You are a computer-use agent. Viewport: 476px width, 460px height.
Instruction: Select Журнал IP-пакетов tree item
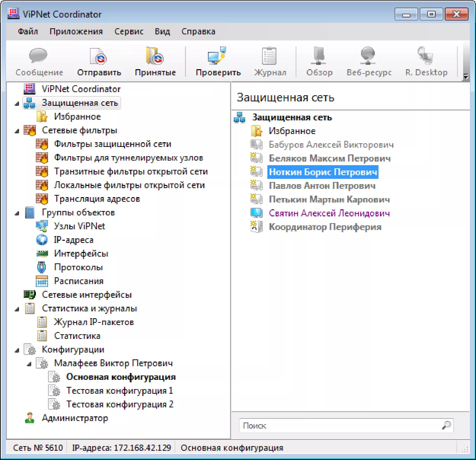click(94, 322)
